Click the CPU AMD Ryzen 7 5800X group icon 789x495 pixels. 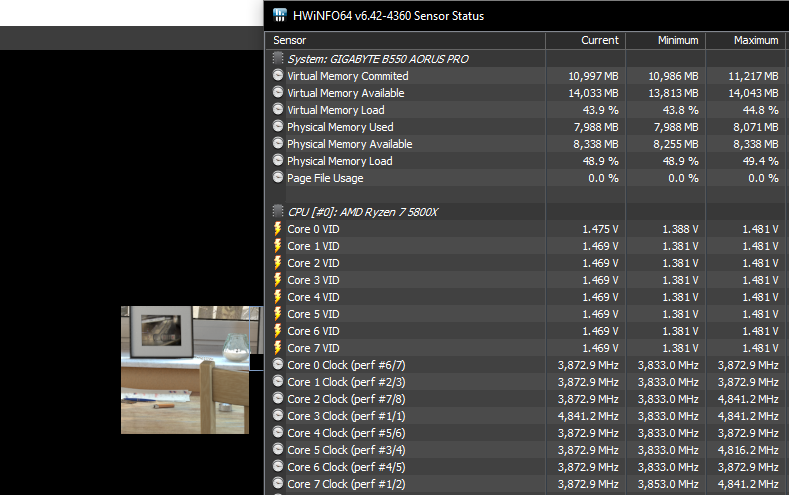(278, 211)
